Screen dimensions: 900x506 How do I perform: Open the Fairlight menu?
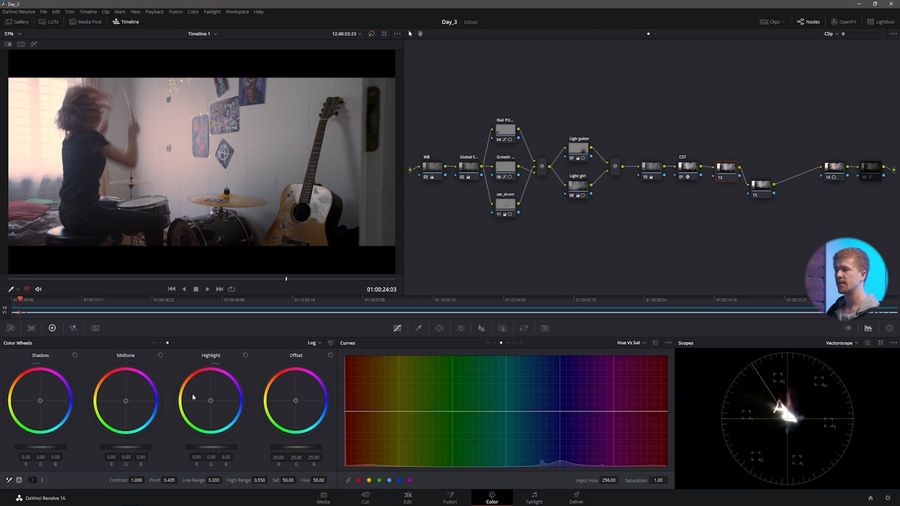tap(212, 11)
